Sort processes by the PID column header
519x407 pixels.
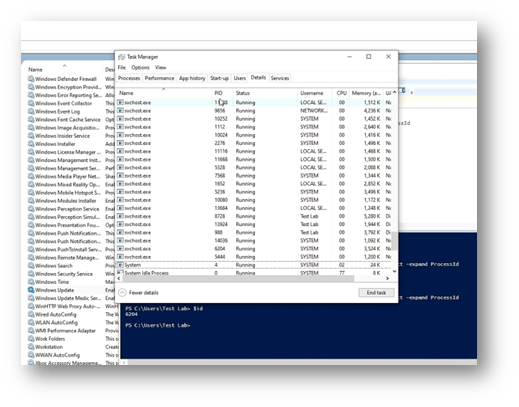[x=222, y=93]
